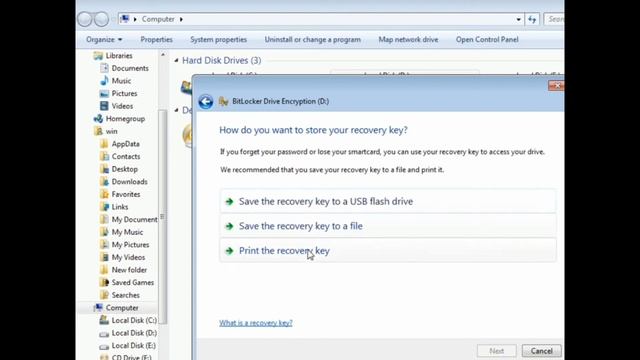This screenshot has width=640, height=360.
Task: Click the BitLocker wizard back arrow
Action: 206,102
